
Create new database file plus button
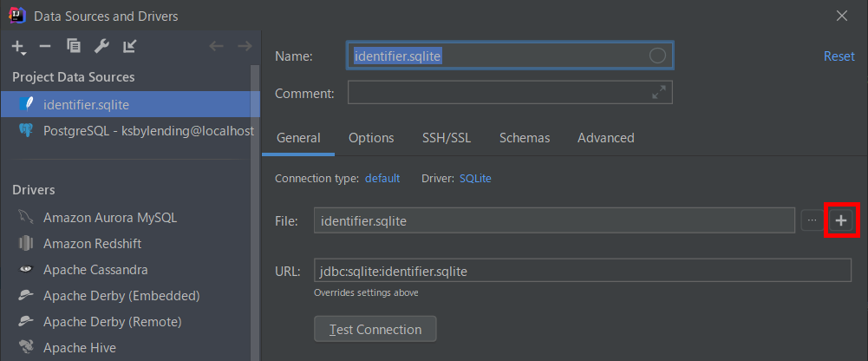[x=841, y=221]
